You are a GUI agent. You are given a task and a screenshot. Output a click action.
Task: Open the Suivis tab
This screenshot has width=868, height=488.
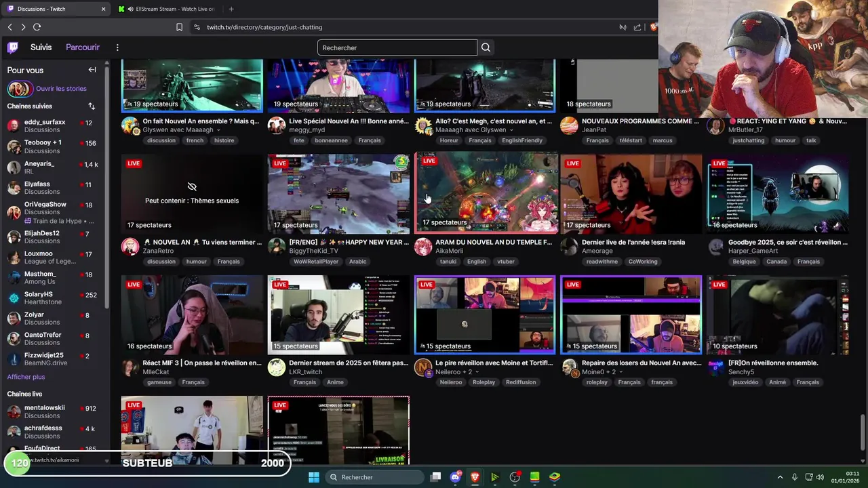pos(41,47)
